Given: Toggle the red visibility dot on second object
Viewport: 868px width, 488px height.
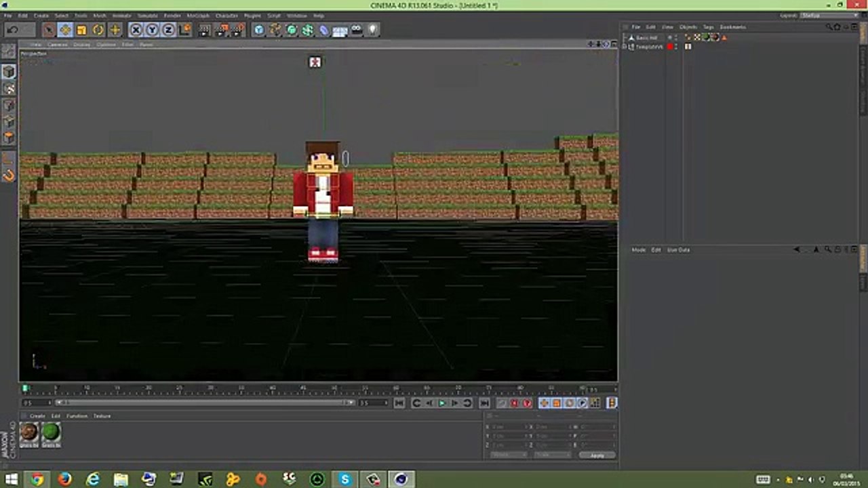Looking at the screenshot, I should coord(669,47).
